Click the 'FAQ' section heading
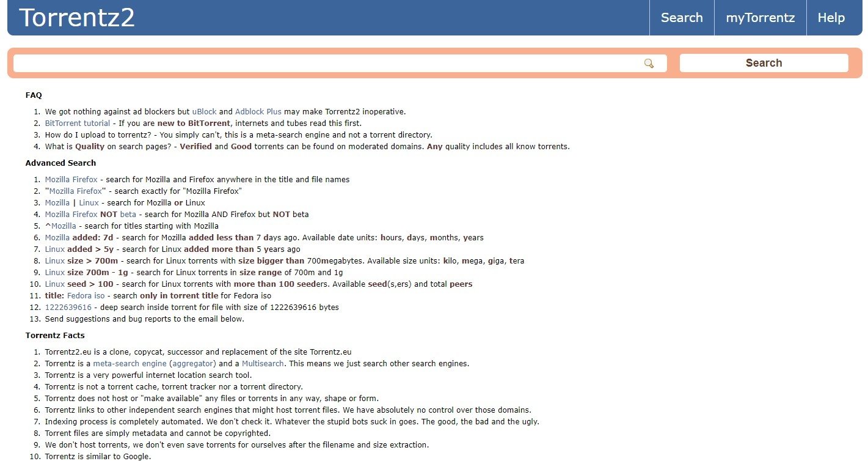Image resolution: width=868 pixels, height=461 pixels. pyautogui.click(x=34, y=95)
